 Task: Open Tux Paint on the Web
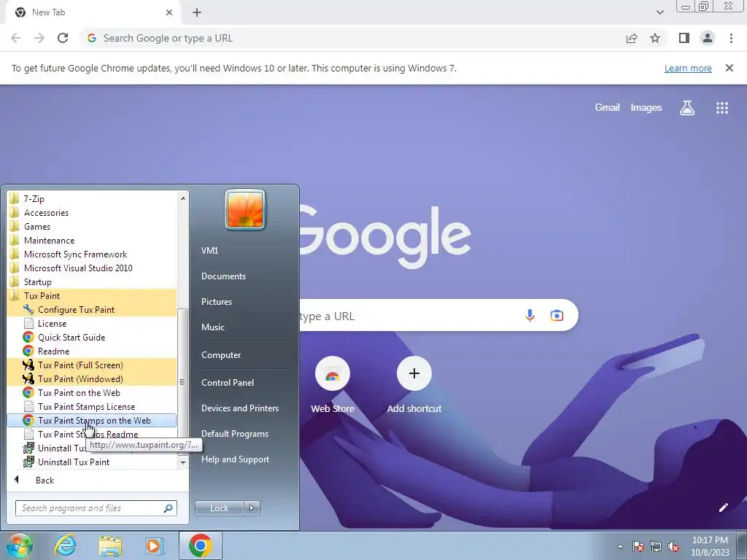[x=92, y=392]
